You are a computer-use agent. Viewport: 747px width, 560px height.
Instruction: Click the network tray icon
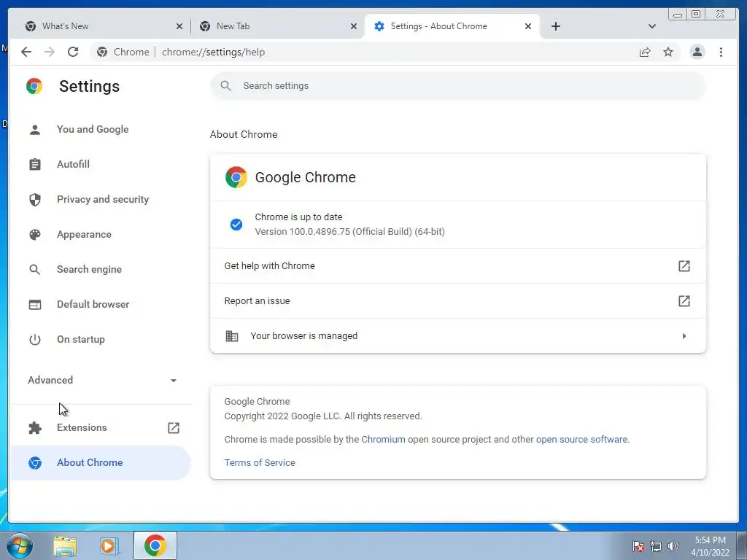point(656,546)
